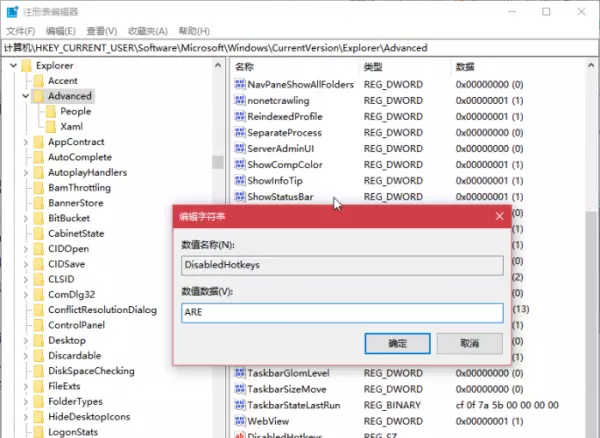Close the 编辑字符串 dialog

click(x=499, y=216)
